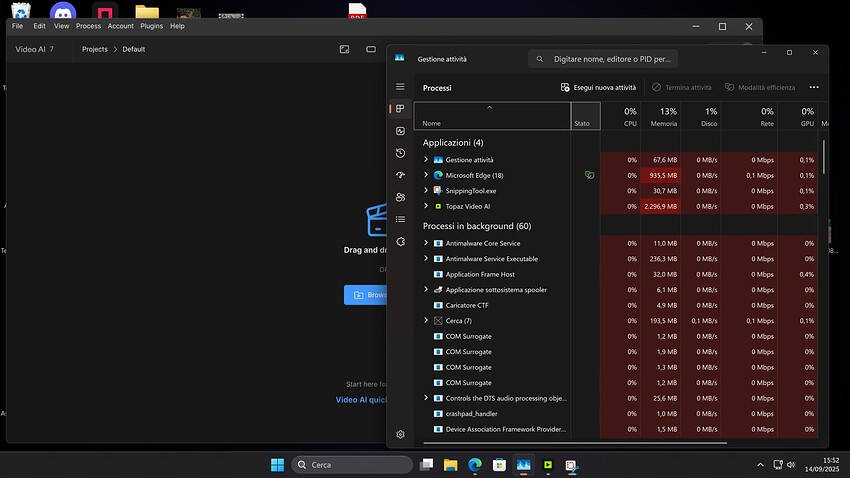
Task: Open Snipping Tool from the taskbar
Action: (x=571, y=465)
